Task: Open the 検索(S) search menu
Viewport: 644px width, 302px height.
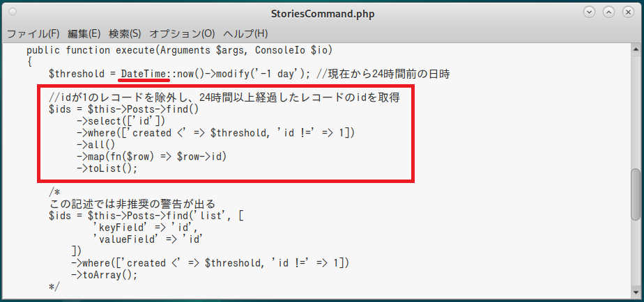Action: (125, 33)
